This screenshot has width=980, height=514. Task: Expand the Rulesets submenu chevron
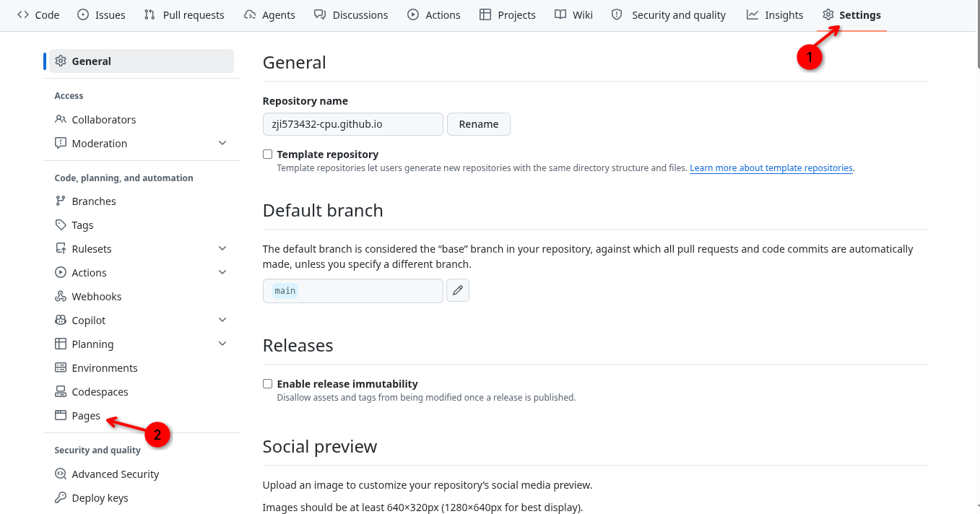point(222,248)
